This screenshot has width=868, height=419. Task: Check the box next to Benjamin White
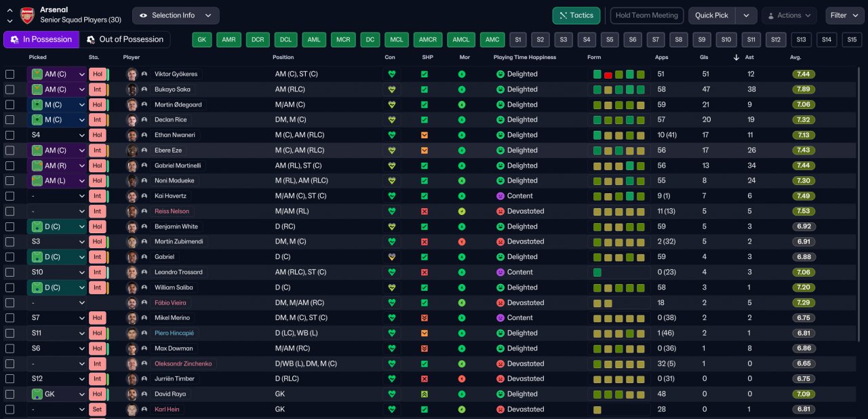[x=9, y=226]
